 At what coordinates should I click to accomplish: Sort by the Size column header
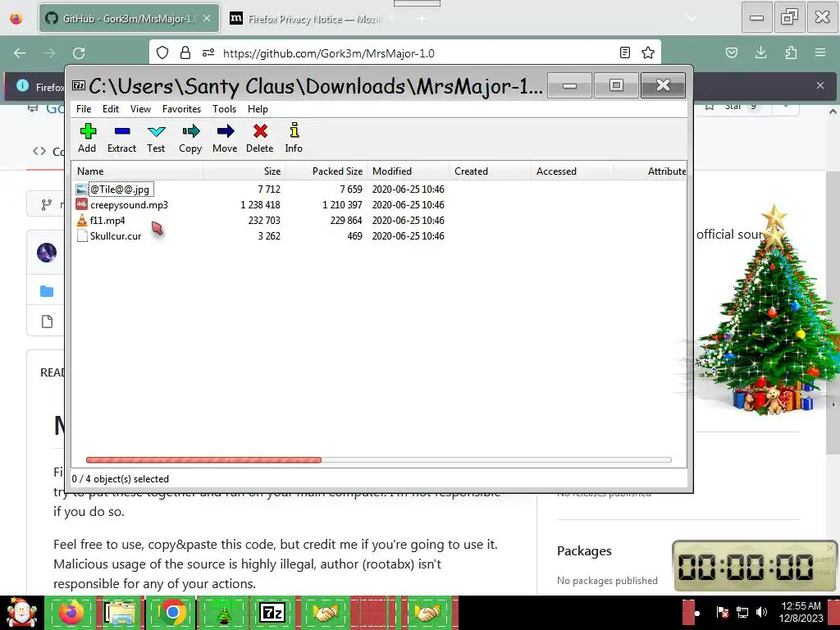pyautogui.click(x=244, y=171)
